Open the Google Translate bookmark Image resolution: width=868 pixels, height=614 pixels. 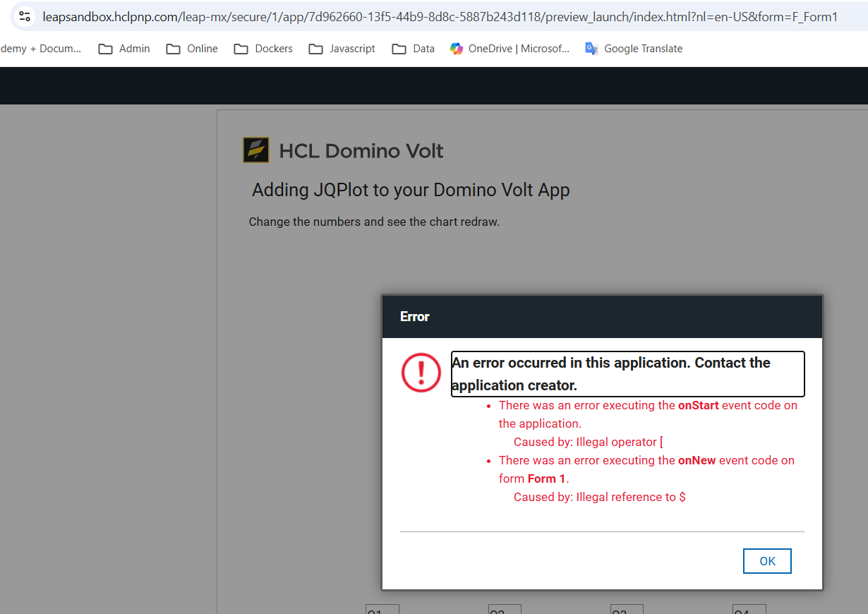[634, 49]
